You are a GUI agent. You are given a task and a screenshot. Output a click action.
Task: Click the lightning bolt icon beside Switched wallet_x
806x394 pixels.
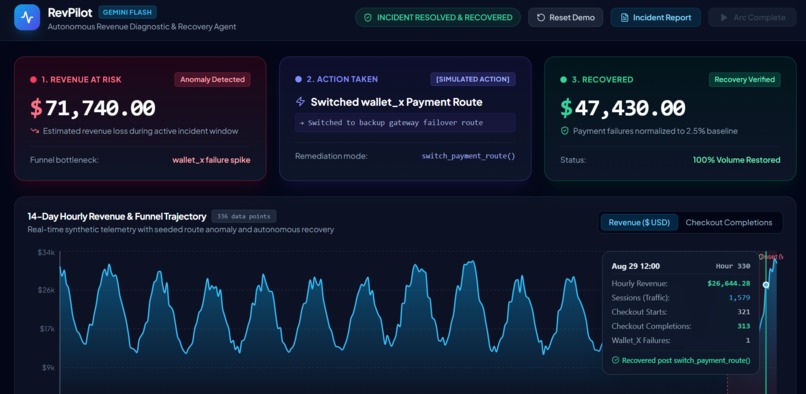300,102
